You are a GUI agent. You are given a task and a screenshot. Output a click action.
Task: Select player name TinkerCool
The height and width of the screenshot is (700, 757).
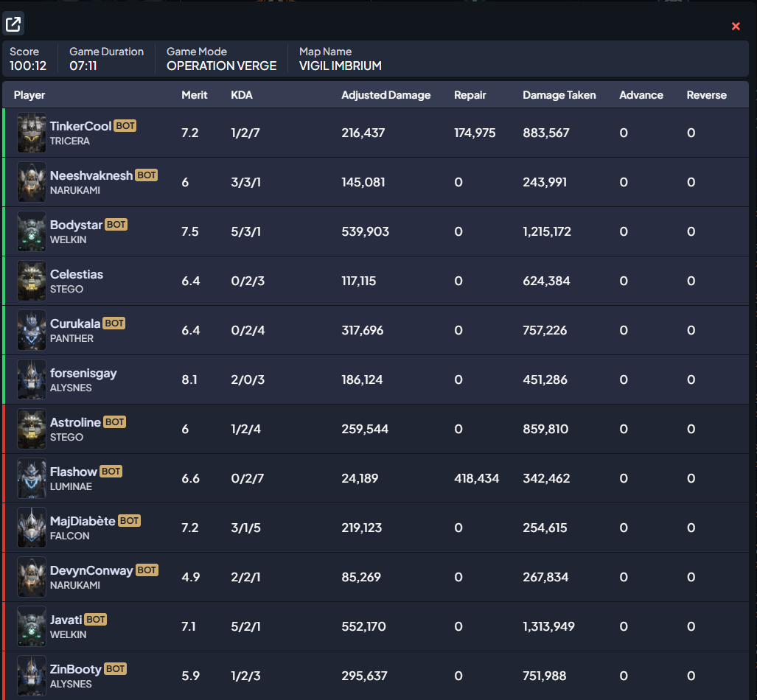coord(80,127)
